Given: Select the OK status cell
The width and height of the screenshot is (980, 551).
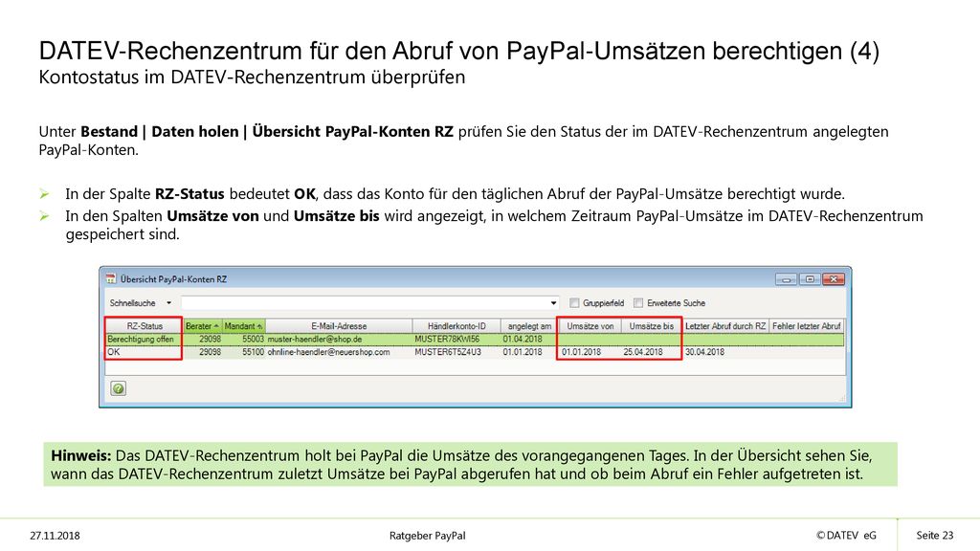Looking at the screenshot, I should (145, 352).
